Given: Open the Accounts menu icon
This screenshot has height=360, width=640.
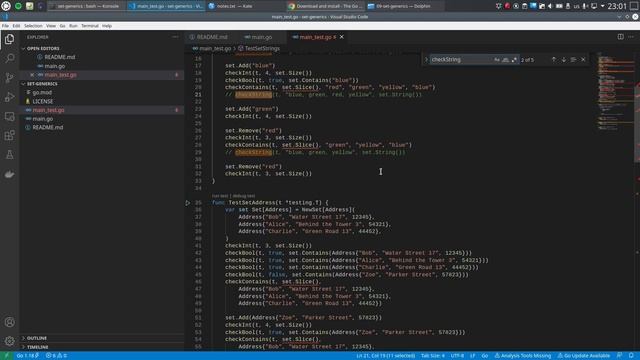Looking at the screenshot, I should (9, 322).
